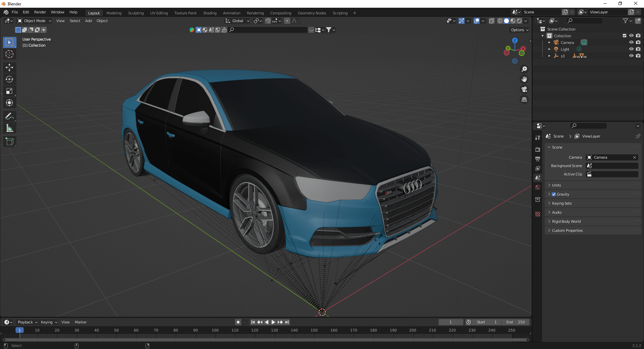Click the Z axis gizmo circle
This screenshot has width=644, height=349.
click(x=515, y=40)
